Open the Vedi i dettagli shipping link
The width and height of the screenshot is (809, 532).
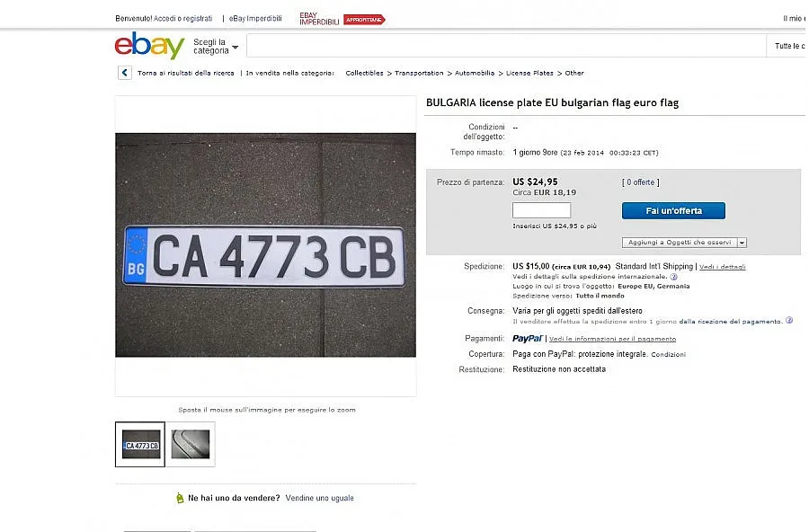(722, 267)
